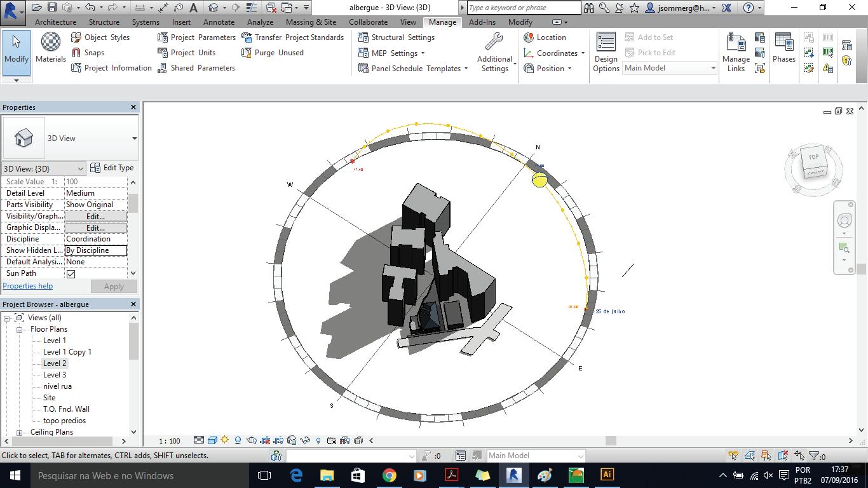Image resolution: width=868 pixels, height=488 pixels.
Task: Open the 3D View: {3D} instance dropdown
Action: click(x=44, y=168)
